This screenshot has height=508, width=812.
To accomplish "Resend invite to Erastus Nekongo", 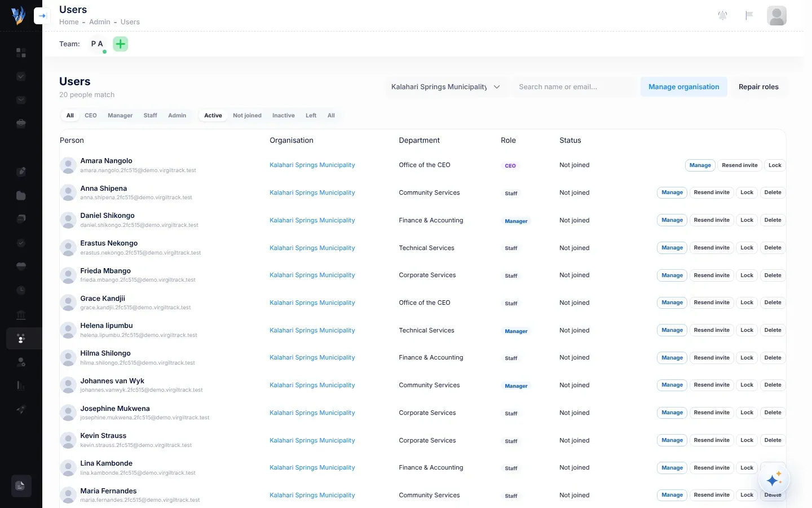I will [712, 248].
